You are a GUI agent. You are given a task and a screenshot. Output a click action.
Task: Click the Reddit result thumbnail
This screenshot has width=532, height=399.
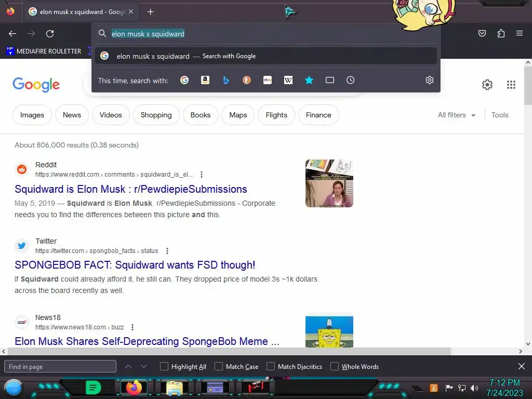[x=329, y=183]
